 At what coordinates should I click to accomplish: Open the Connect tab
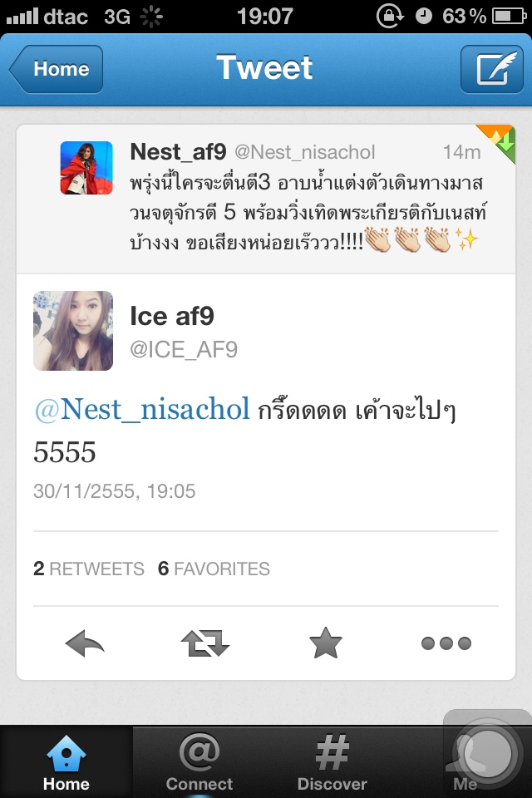tap(199, 762)
